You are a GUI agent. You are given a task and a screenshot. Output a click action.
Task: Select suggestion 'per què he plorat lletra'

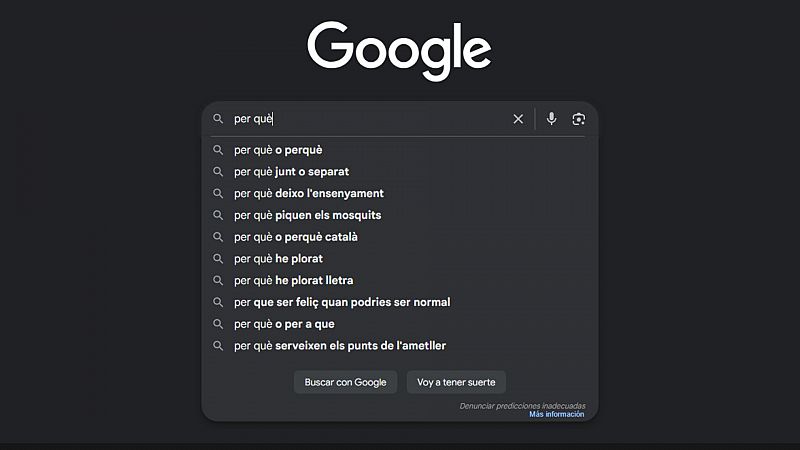(293, 281)
